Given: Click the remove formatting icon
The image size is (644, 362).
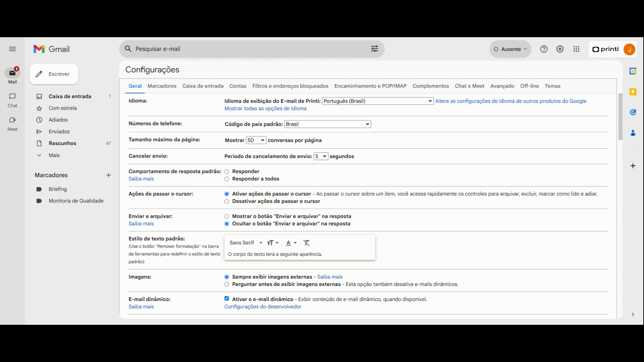Looking at the screenshot, I should pos(306,243).
